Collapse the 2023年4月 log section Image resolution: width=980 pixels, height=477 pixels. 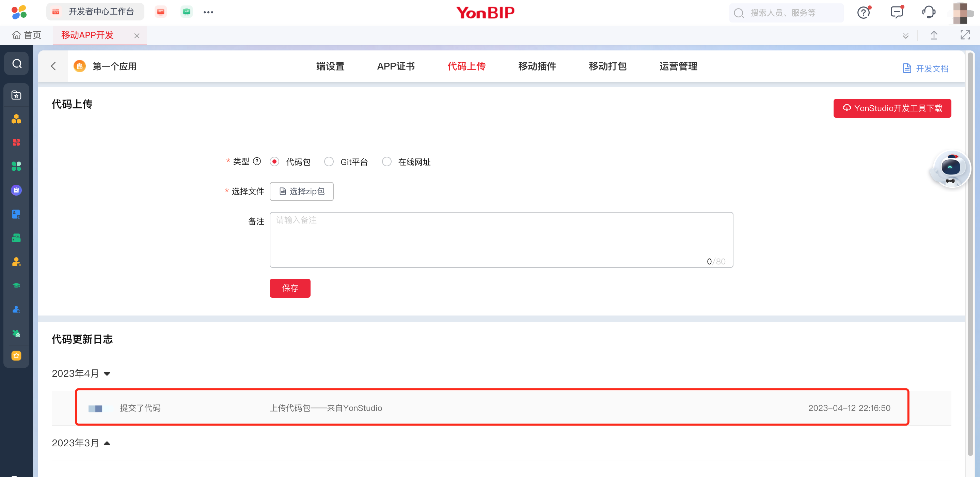(x=107, y=373)
